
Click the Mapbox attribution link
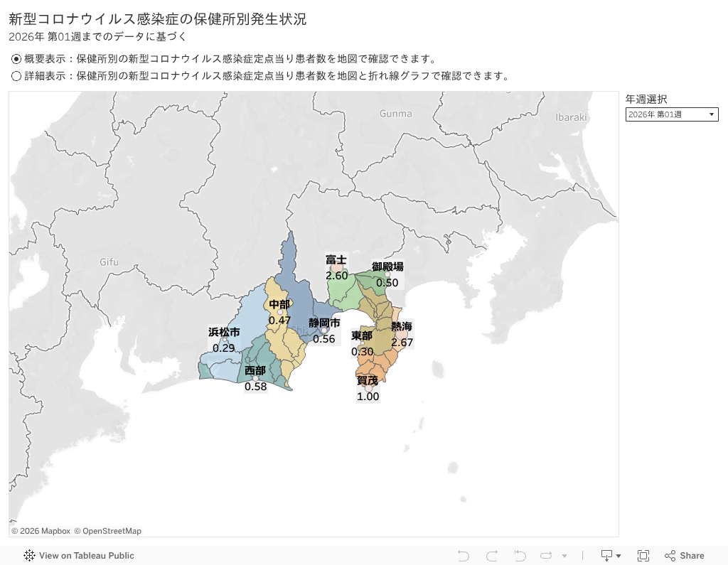[x=45, y=531]
